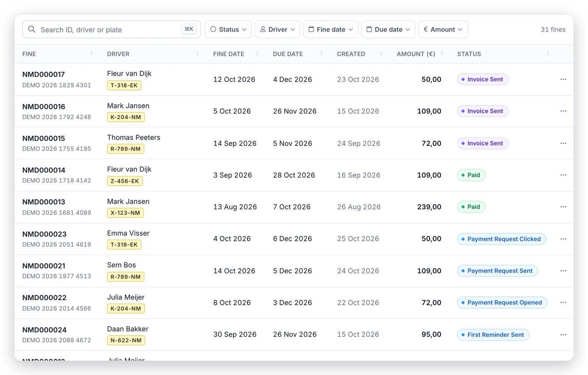Sort by the CREATED column arrows
Viewport: 588px width, 375px height.
point(381,54)
